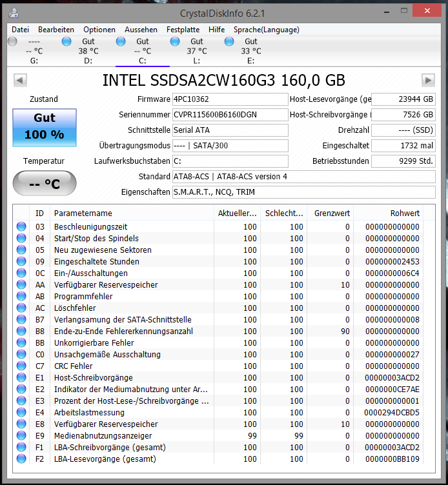Open the Aussehen menu
This screenshot has width=448, height=485.
[x=141, y=30]
